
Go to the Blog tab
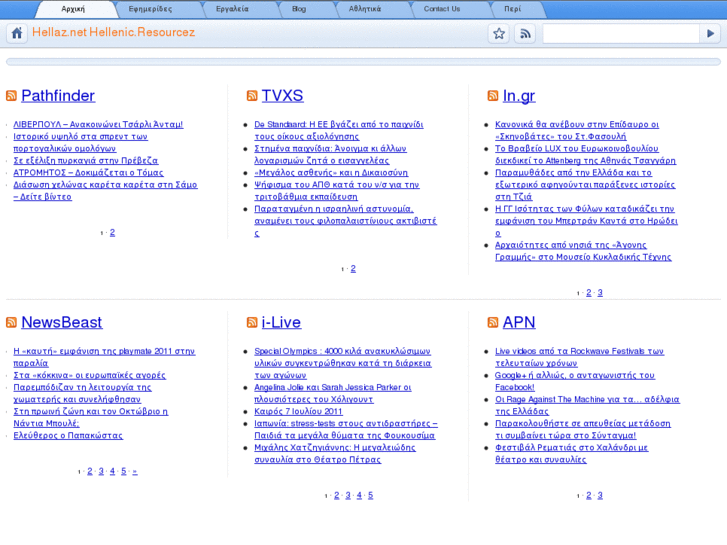click(x=299, y=9)
